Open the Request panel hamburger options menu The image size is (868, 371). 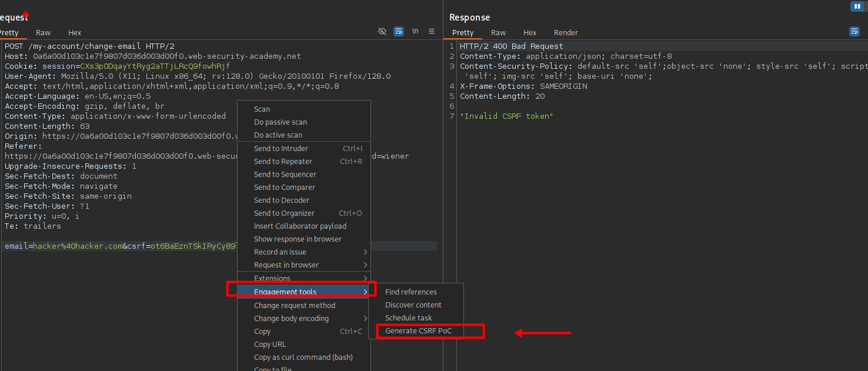point(432,31)
